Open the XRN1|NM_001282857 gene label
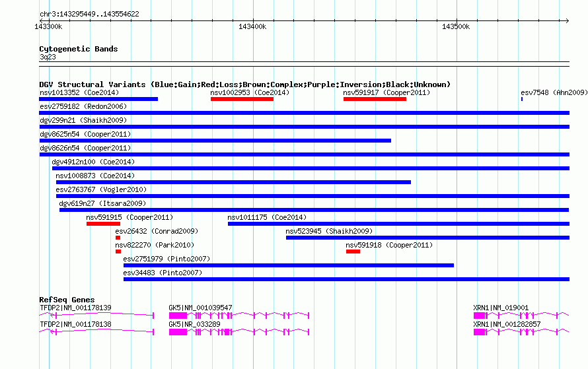The image size is (588, 369). pyautogui.click(x=507, y=324)
